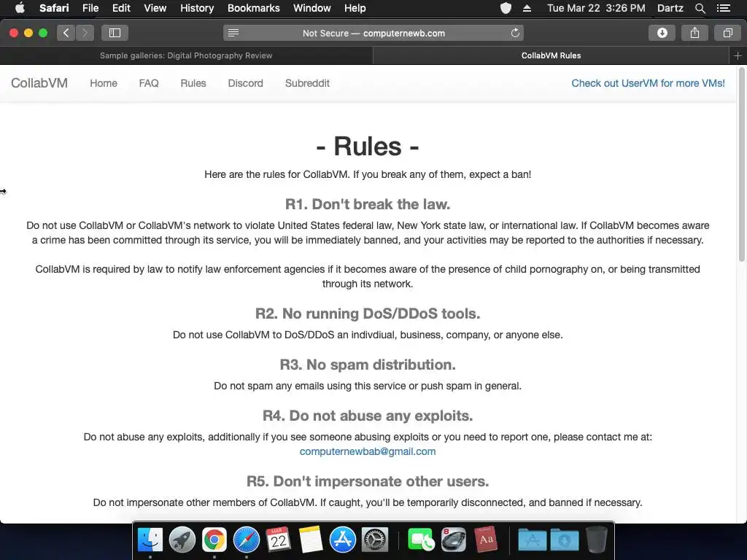Click the R4. Do not abuse any exploits heading

[368, 416]
